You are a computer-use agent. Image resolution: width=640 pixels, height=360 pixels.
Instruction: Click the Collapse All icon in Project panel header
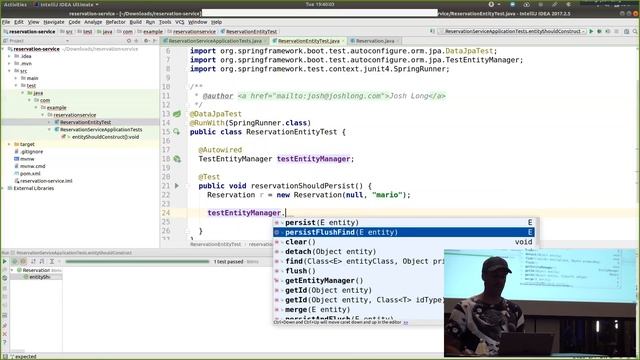pos(137,41)
